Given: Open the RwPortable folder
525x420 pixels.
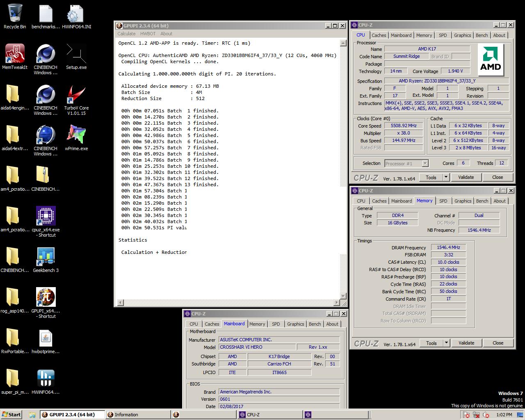Looking at the screenshot, I should pyautogui.click(x=15, y=341).
